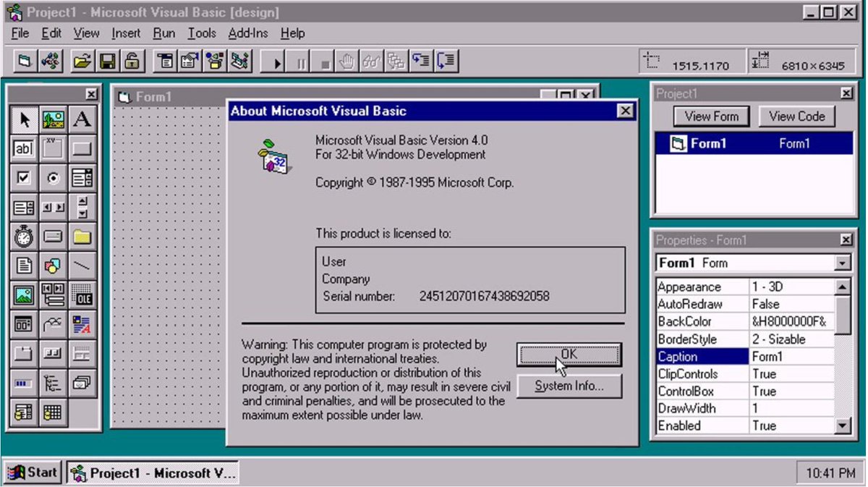
Task: Dismiss the About dialog with OK
Action: tap(569, 354)
